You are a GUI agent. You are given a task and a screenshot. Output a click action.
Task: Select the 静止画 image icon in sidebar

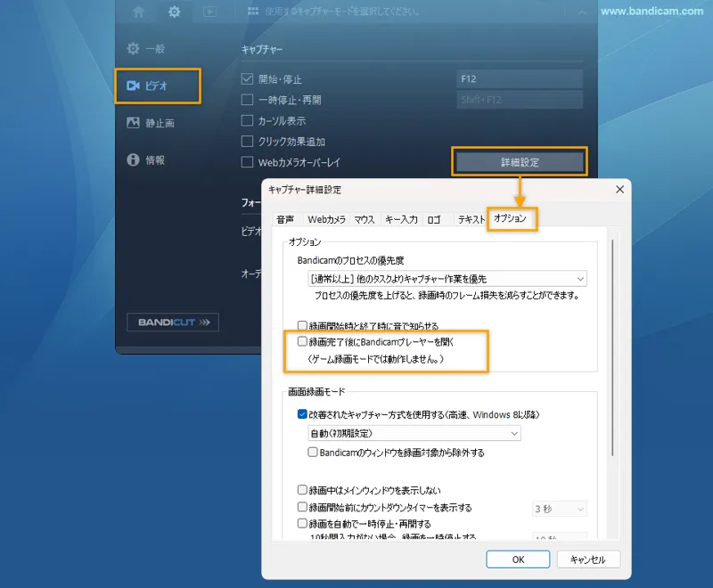(133, 123)
